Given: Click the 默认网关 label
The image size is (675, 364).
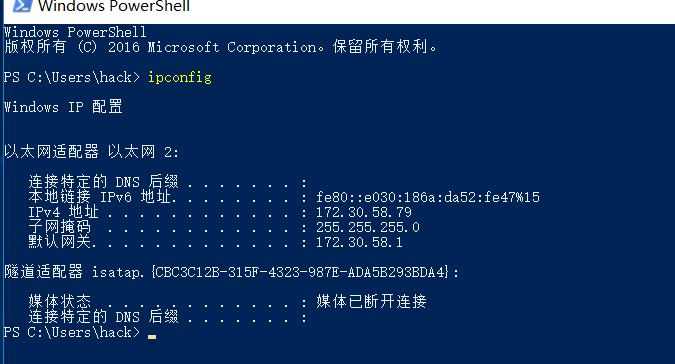Looking at the screenshot, I should (59, 242).
